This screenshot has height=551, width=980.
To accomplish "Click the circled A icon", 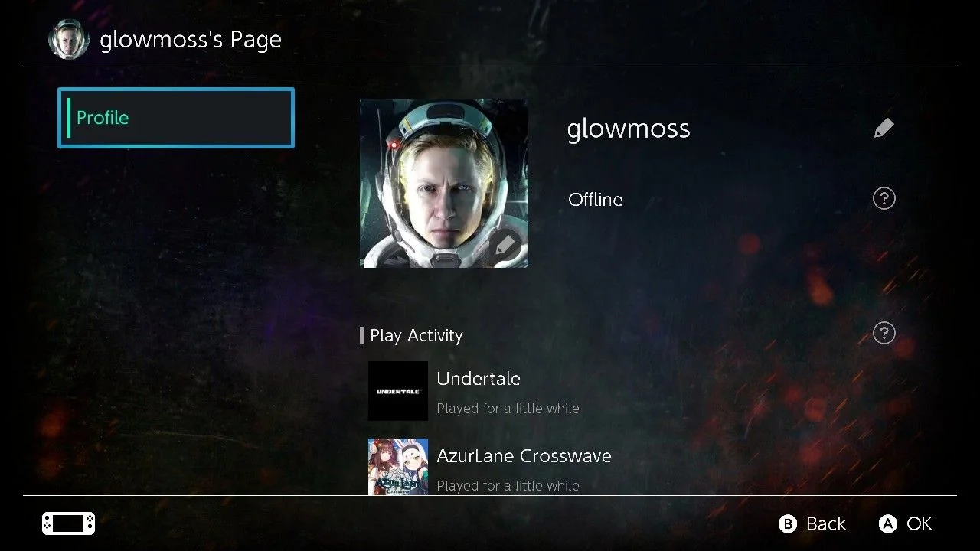I will click(888, 523).
